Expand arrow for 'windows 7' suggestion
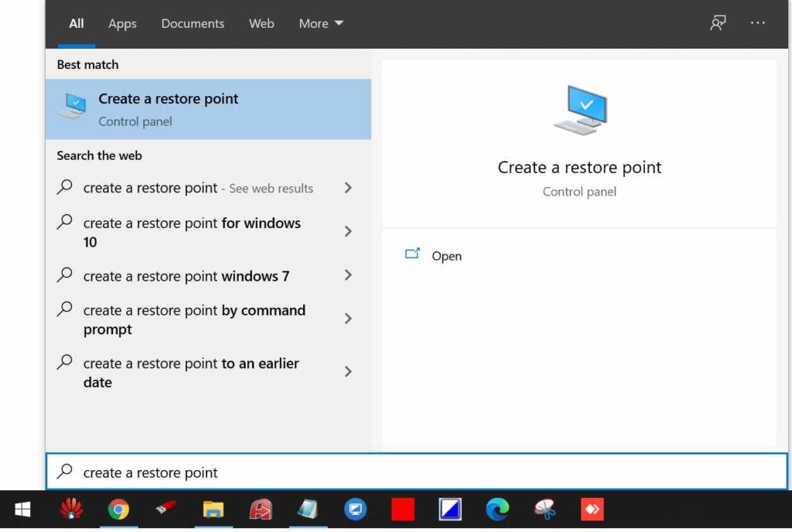 coord(348,275)
